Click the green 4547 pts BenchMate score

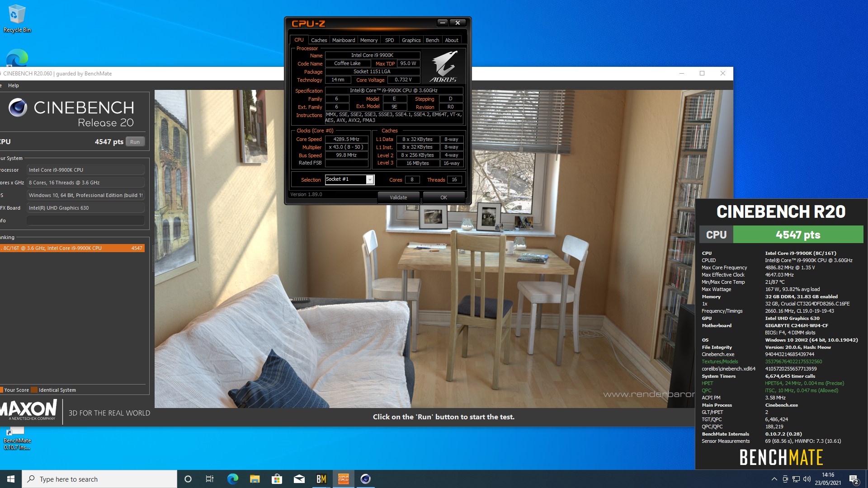pyautogui.click(x=798, y=235)
